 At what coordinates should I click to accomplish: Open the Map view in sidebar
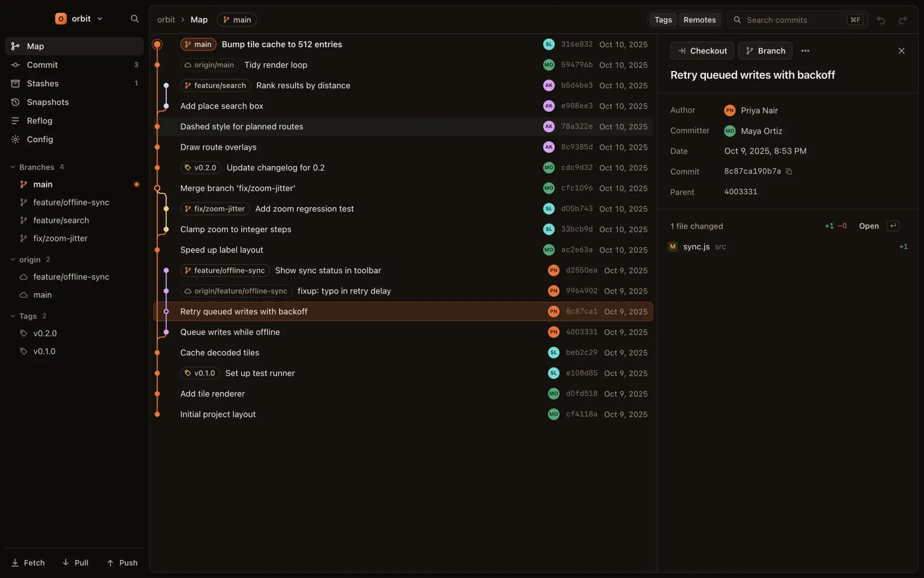(74, 46)
